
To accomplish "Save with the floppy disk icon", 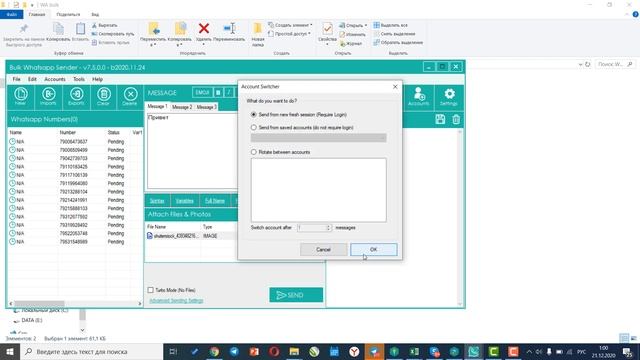I will click(440, 119).
